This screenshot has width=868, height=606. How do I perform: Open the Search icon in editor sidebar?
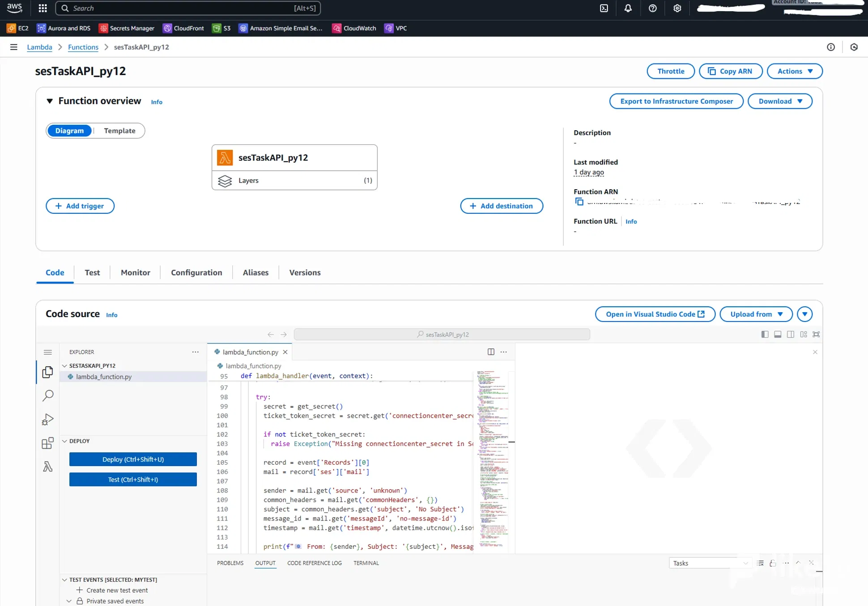[x=47, y=395]
